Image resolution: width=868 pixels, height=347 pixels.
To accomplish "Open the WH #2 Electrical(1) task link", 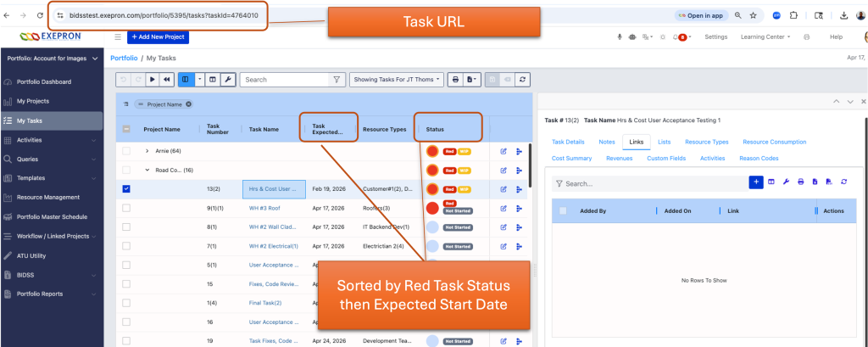I will pyautogui.click(x=274, y=246).
